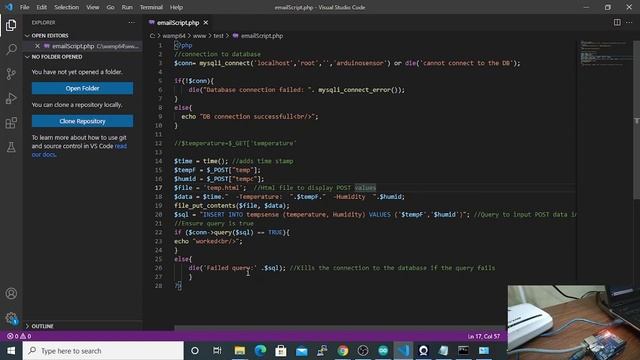
Task: Open the Run and Debug view
Action: click(11, 98)
